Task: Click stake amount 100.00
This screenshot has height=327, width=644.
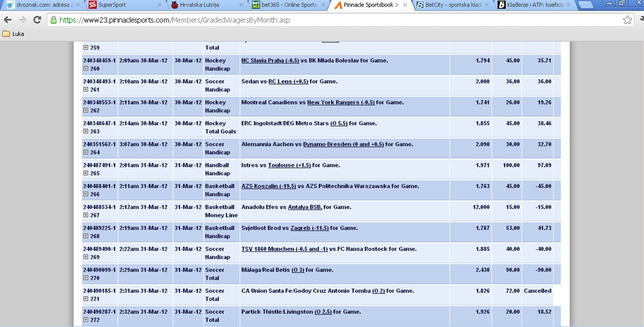Action: coord(512,165)
